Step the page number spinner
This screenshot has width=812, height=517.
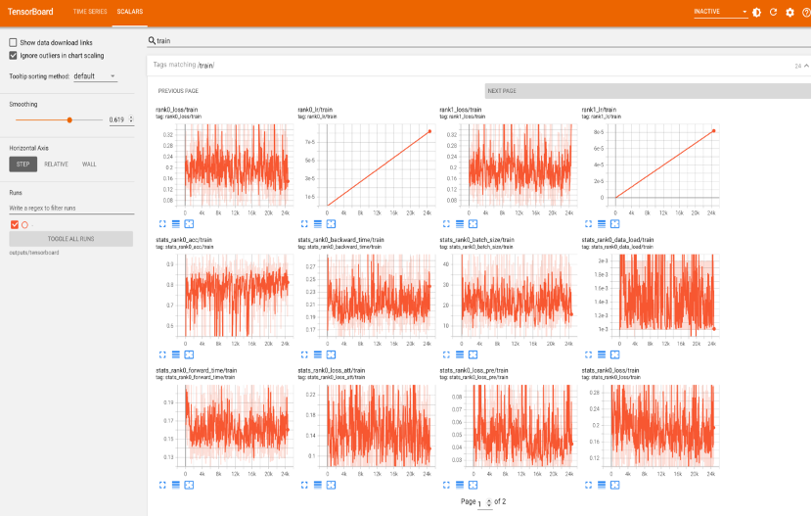(x=489, y=502)
